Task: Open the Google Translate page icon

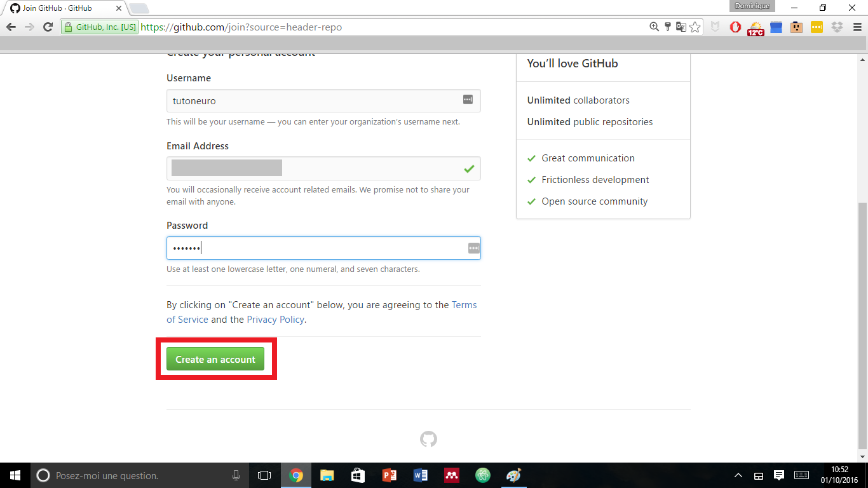Action: [681, 27]
